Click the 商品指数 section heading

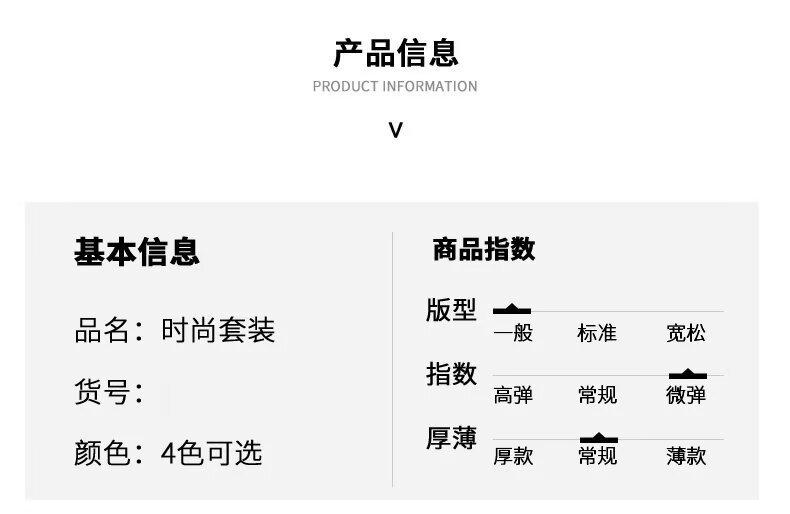point(484,249)
